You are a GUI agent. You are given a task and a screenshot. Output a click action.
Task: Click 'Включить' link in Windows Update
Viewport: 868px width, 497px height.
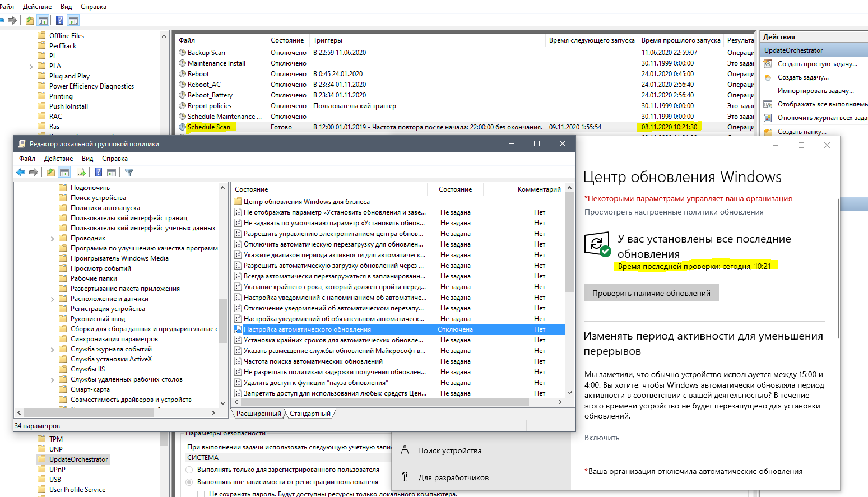click(x=602, y=438)
